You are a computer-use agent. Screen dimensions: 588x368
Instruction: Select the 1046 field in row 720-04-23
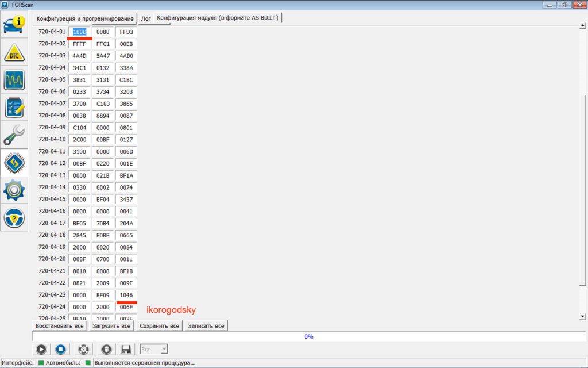pos(126,294)
